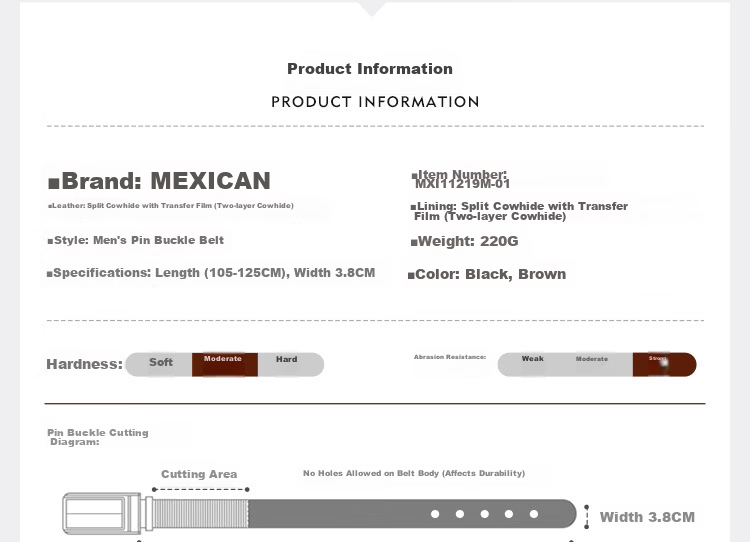Click the 'Leather: Split Cowhide with Transfer Film' line

(171, 206)
